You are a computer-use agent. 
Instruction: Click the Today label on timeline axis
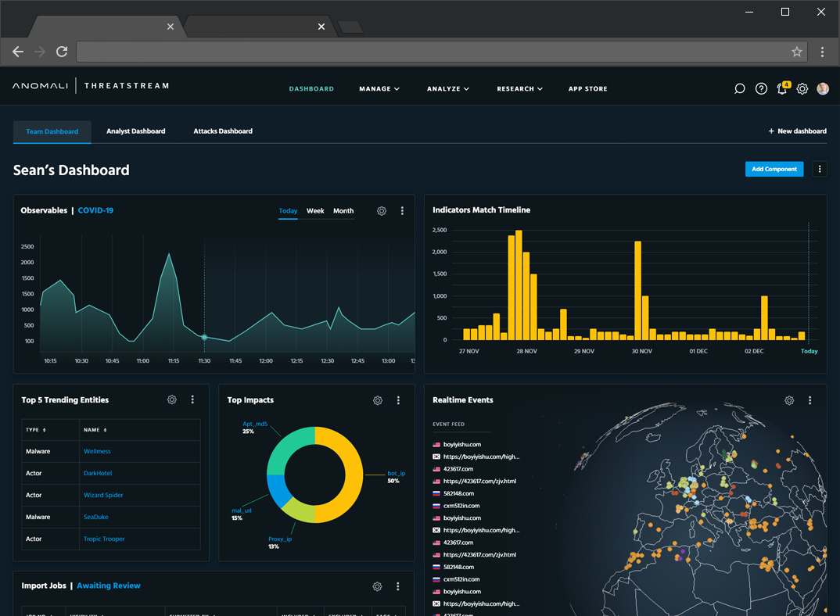tap(809, 352)
